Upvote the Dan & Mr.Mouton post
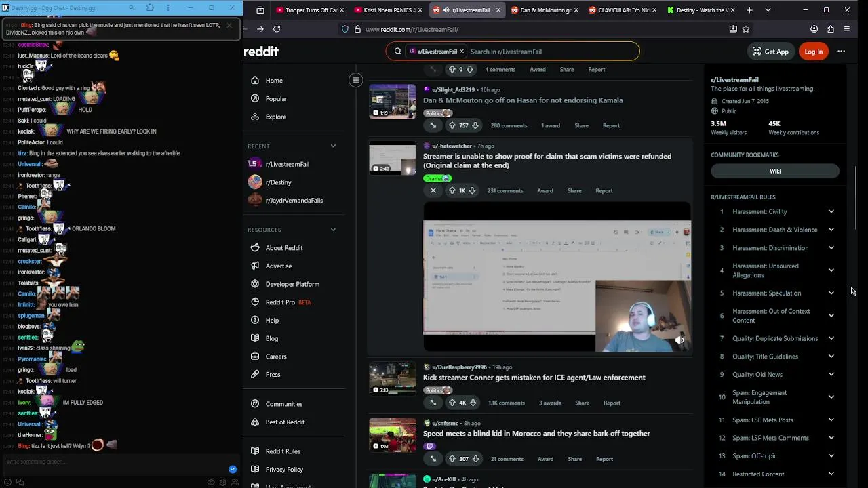This screenshot has width=868, height=488. tap(452, 125)
